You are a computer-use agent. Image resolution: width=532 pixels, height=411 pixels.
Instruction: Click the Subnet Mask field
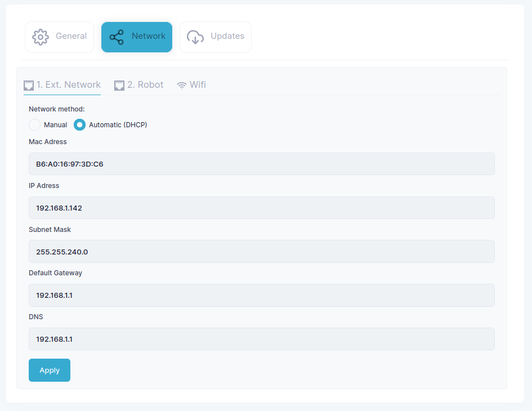262,252
